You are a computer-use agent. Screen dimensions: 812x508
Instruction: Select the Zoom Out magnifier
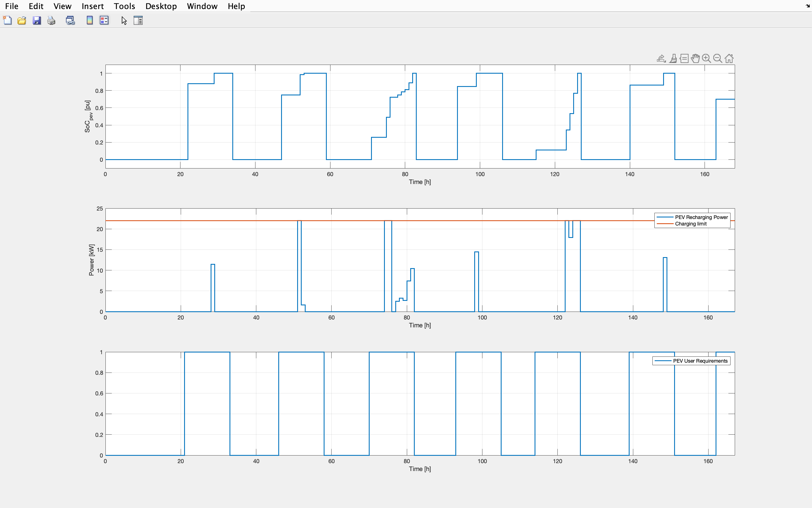(x=717, y=58)
